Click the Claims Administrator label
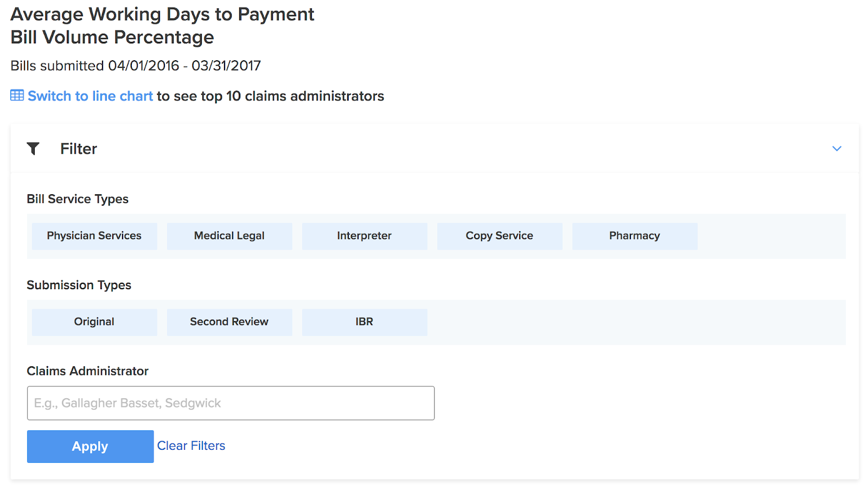 click(87, 371)
